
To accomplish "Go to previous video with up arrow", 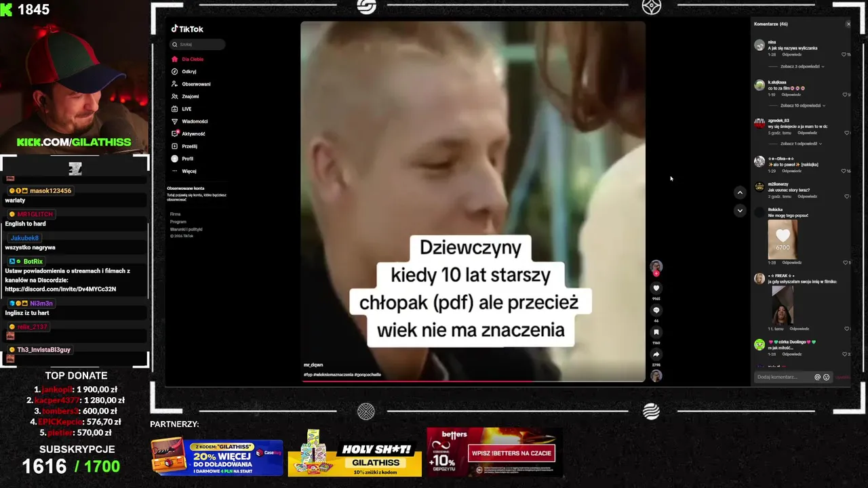I will click(x=740, y=192).
